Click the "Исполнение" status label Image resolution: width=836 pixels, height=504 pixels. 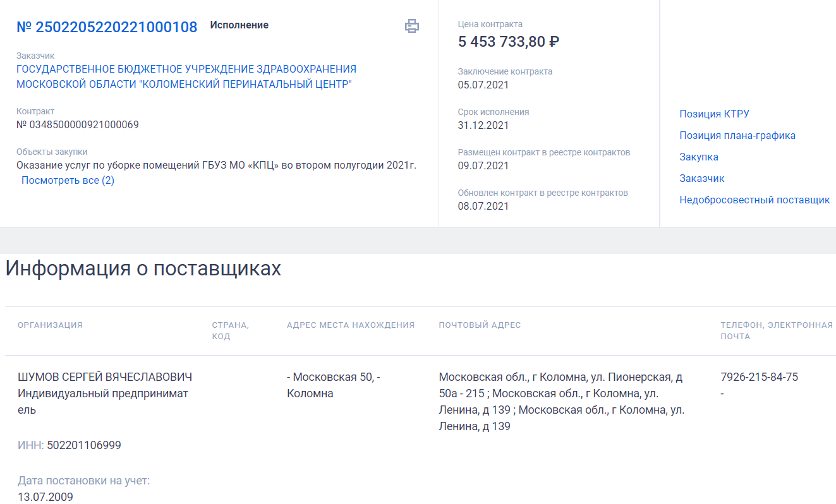[239, 25]
